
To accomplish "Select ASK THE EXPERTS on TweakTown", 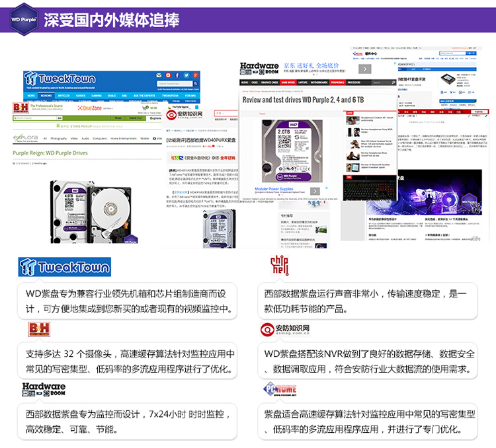I will pyautogui.click(x=144, y=95).
